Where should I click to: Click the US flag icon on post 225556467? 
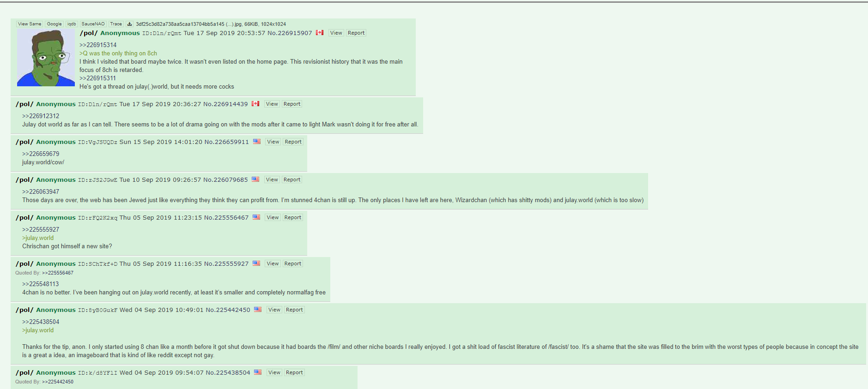256,217
